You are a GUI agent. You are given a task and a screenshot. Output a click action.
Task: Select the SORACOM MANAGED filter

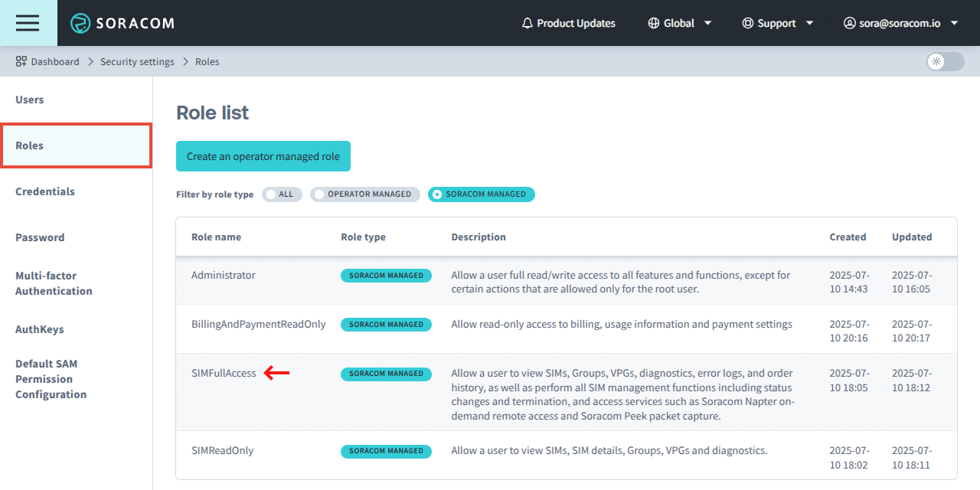[x=481, y=194]
